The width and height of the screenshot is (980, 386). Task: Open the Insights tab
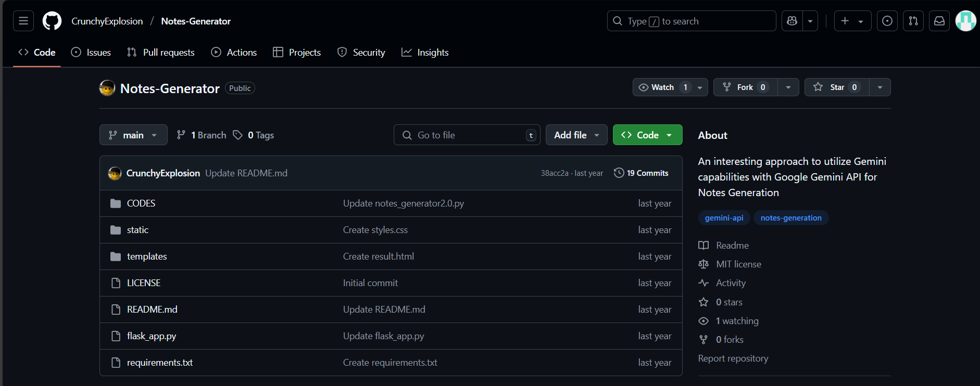click(x=425, y=53)
